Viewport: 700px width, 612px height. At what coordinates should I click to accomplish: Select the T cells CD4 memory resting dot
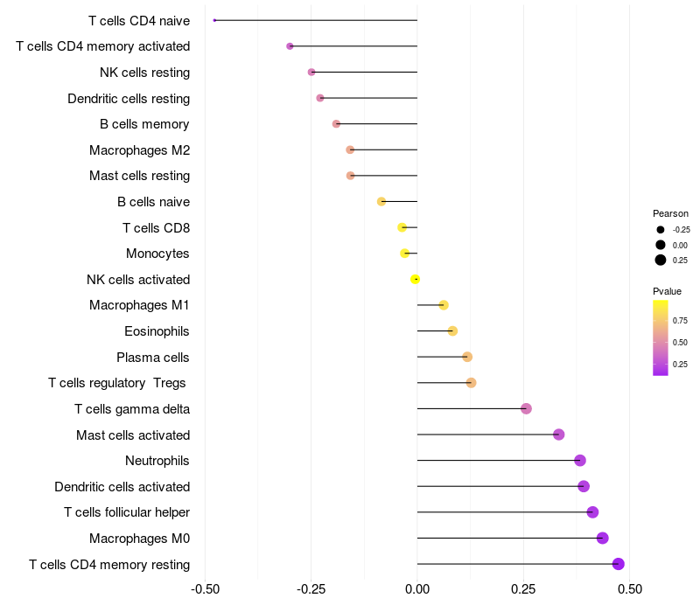[619, 564]
